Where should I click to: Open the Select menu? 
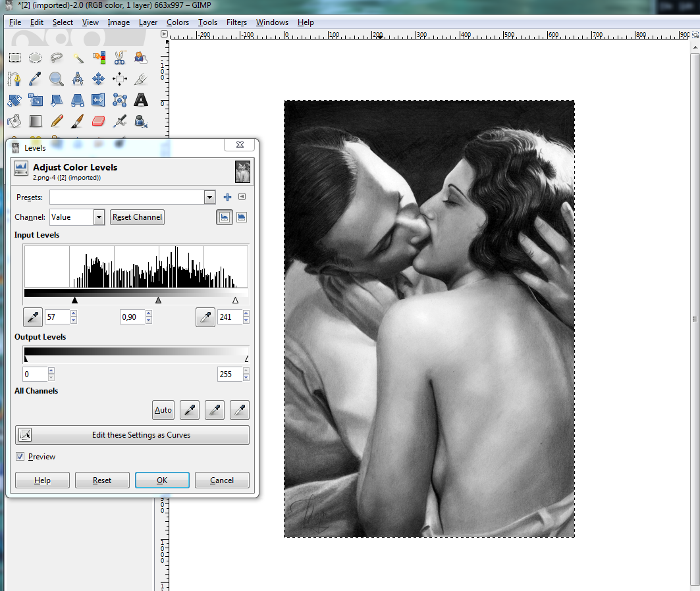pyautogui.click(x=63, y=22)
